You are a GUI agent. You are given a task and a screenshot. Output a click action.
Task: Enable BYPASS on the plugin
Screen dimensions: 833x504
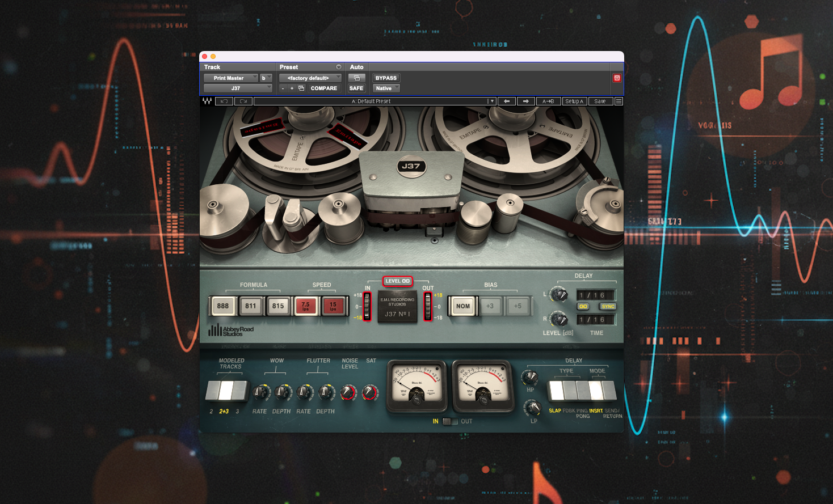tap(386, 78)
